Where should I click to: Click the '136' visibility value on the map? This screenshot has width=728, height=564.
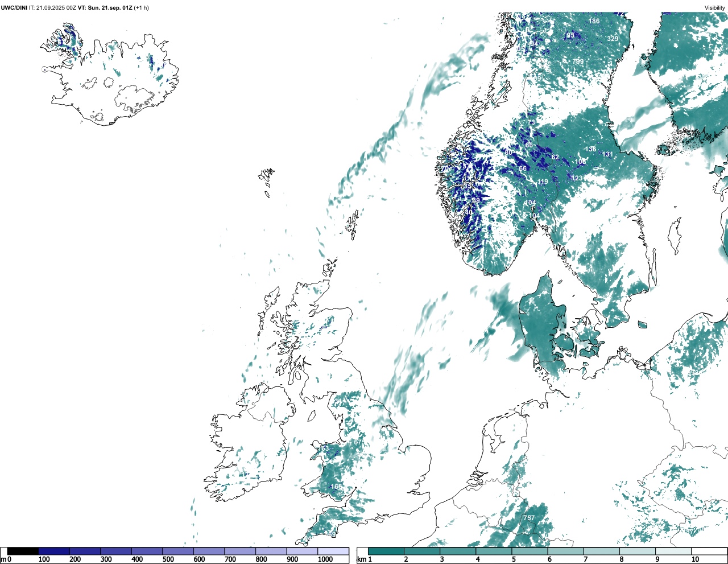[x=591, y=149]
